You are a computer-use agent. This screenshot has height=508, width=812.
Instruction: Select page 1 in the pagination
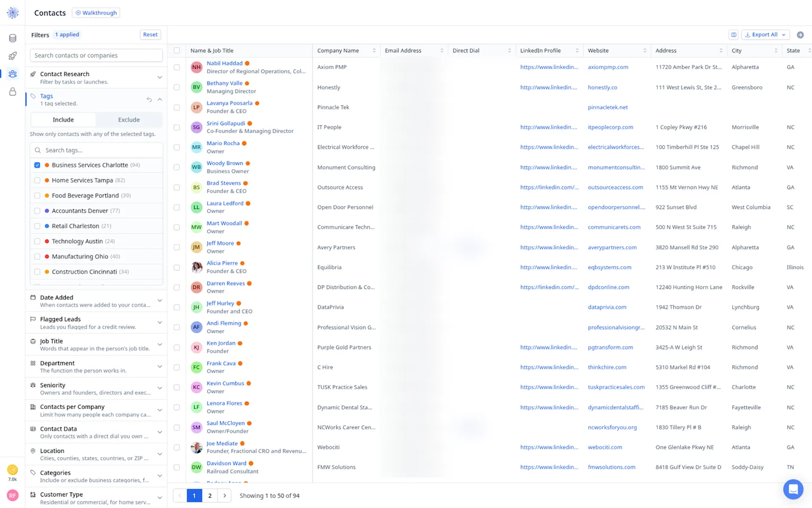point(195,496)
